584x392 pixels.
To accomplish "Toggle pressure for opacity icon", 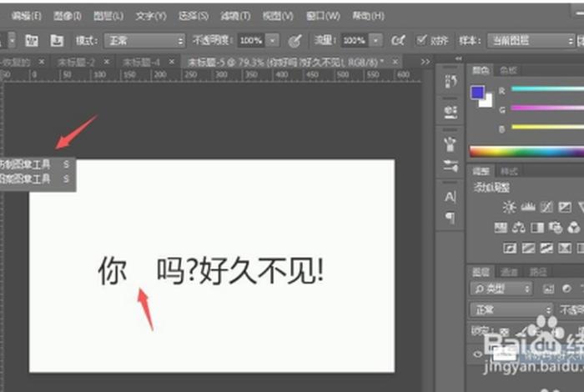I will point(295,41).
